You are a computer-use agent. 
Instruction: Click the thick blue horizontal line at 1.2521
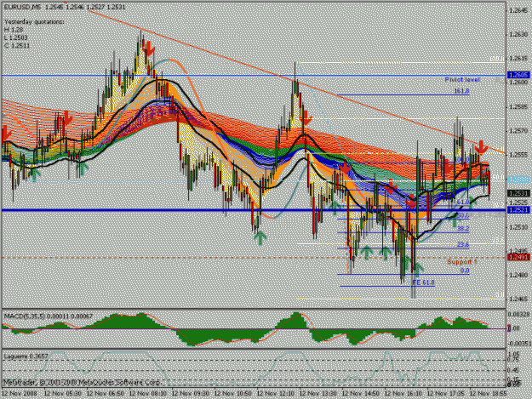point(254,210)
